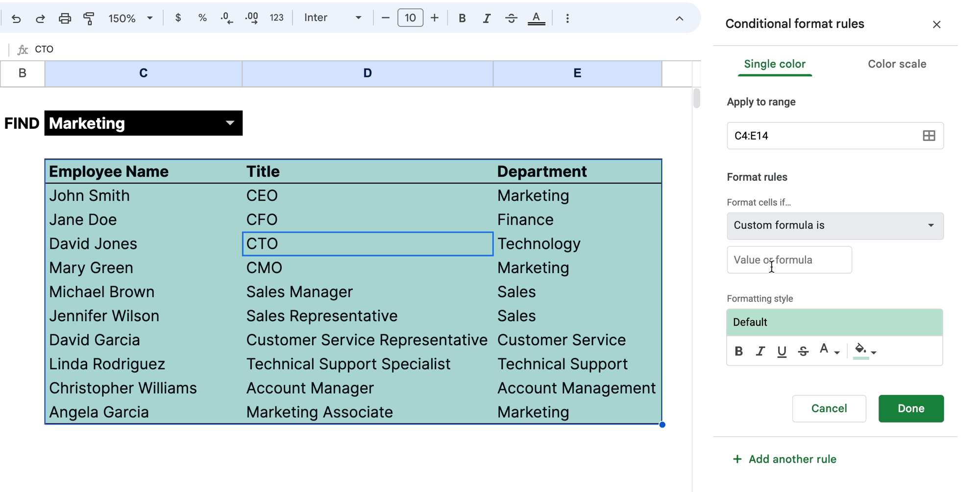Select the Sales Representative cell
The image size is (980, 492).
(x=367, y=316)
